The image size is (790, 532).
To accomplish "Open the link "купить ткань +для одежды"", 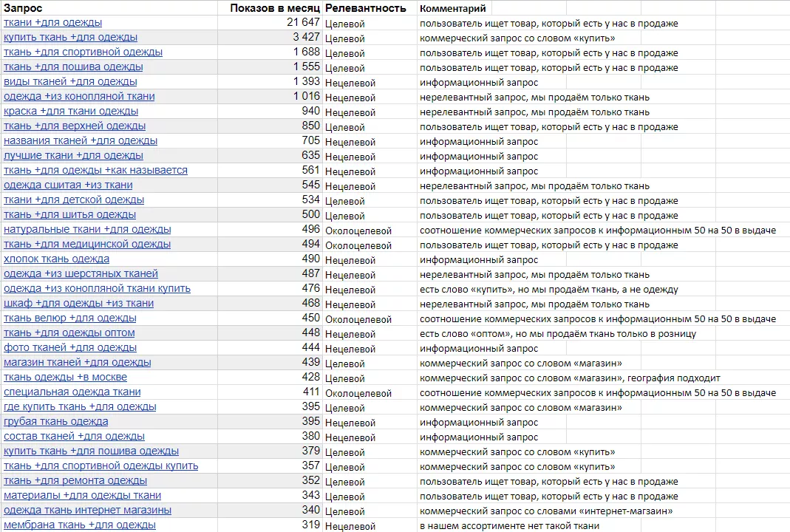I will click(x=70, y=38).
